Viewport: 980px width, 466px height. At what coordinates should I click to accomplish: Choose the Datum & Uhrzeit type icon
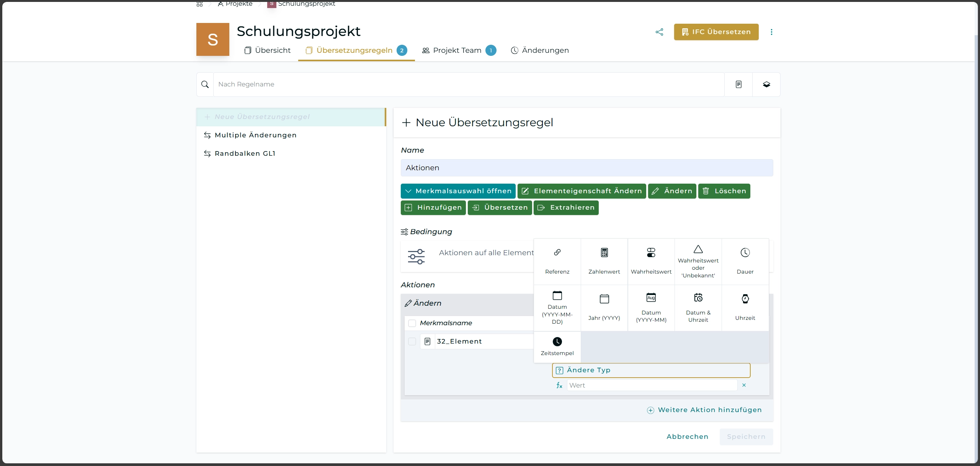698,298
